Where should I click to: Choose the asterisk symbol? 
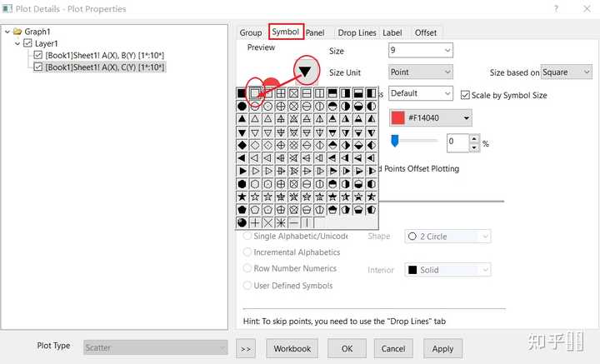[x=281, y=222]
